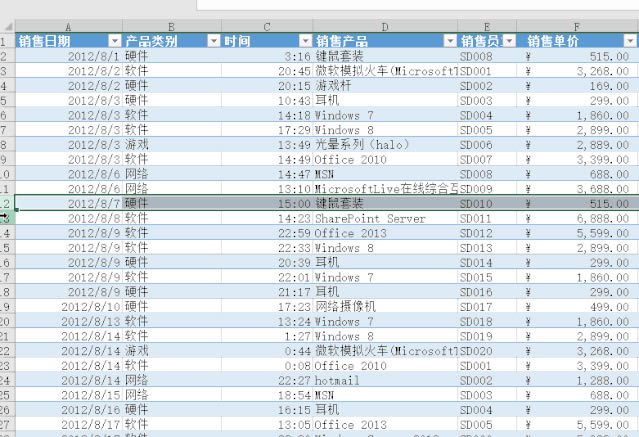This screenshot has width=639, height=437.
Task: Click date cell 2012/8/7
Action: coord(68,203)
